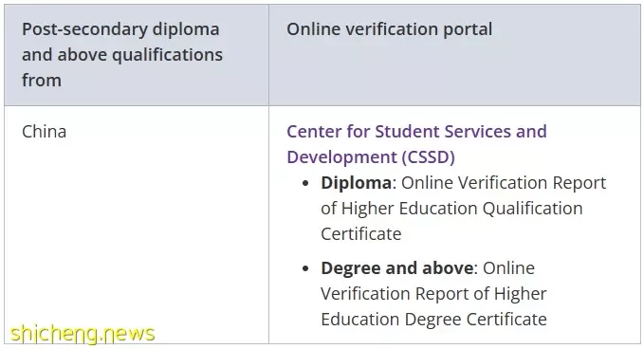Image resolution: width=644 pixels, height=349 pixels.
Task: Click the Post-secondary diploma header cell
Action: pyautogui.click(x=137, y=55)
